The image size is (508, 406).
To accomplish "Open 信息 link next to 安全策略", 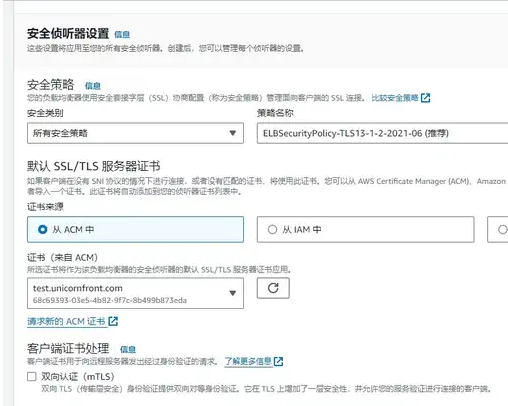I will click(93, 86).
